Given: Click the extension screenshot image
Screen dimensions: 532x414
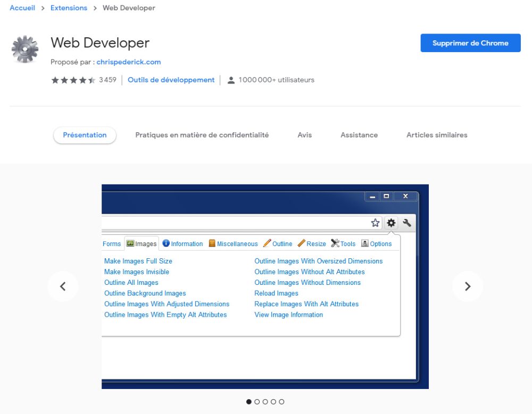Looking at the screenshot, I should pos(265,286).
